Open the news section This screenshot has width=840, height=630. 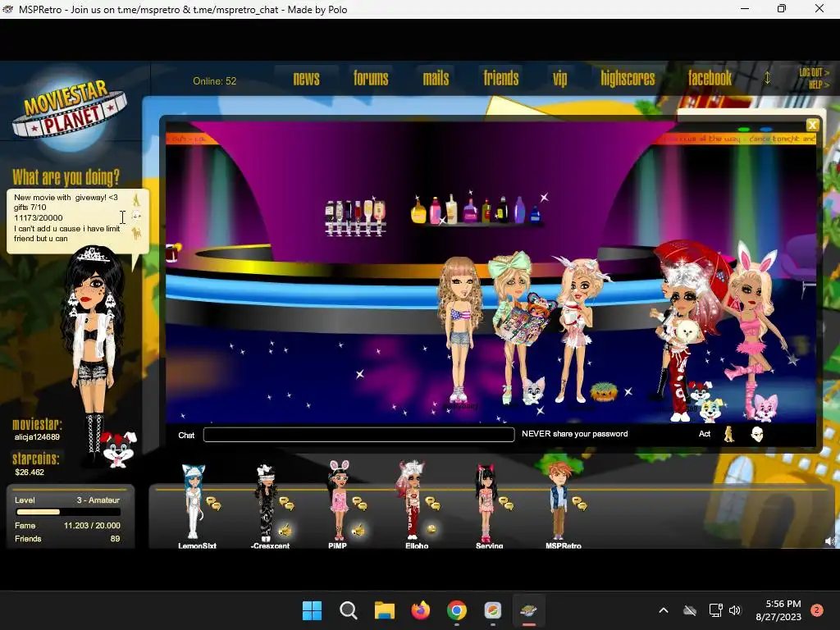click(x=307, y=79)
